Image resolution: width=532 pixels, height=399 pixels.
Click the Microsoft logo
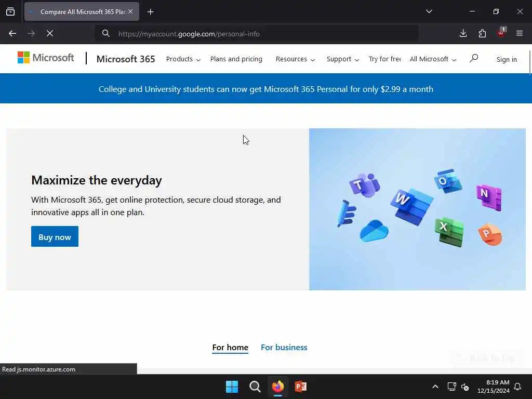coord(46,58)
